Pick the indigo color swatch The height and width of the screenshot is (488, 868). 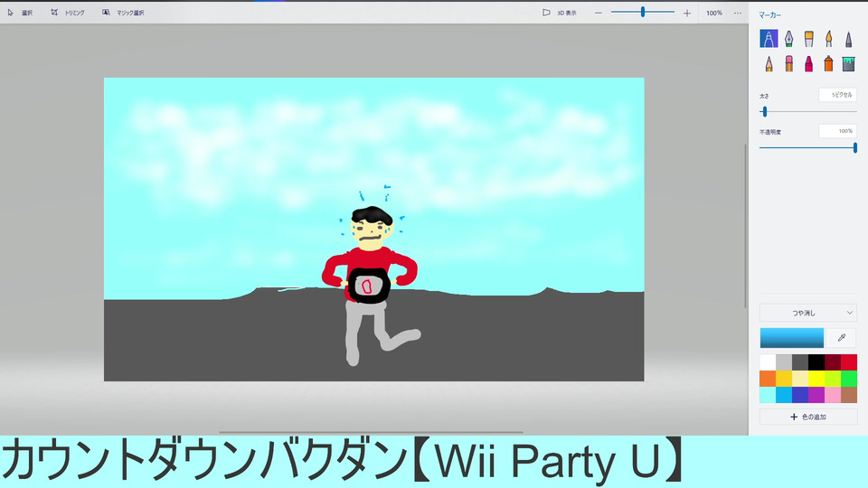point(800,395)
